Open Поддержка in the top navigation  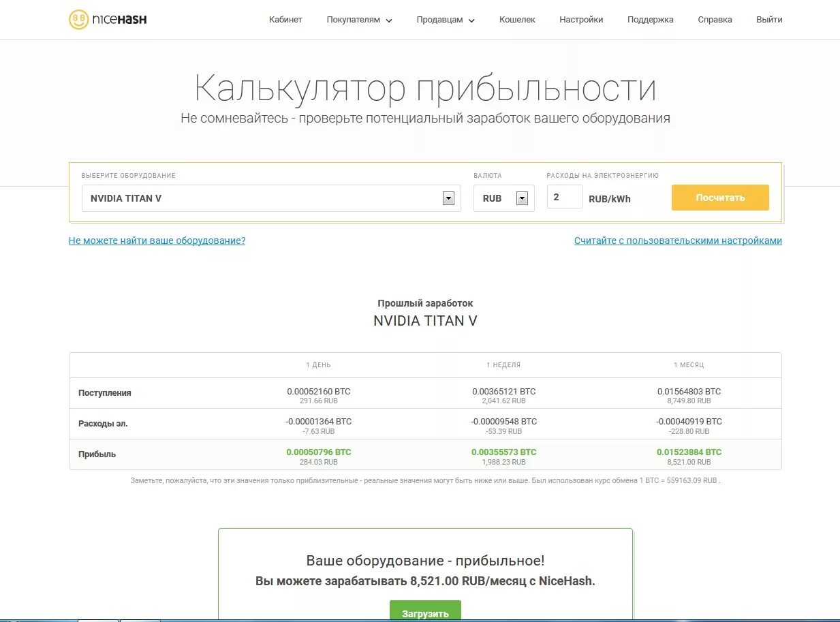651,20
